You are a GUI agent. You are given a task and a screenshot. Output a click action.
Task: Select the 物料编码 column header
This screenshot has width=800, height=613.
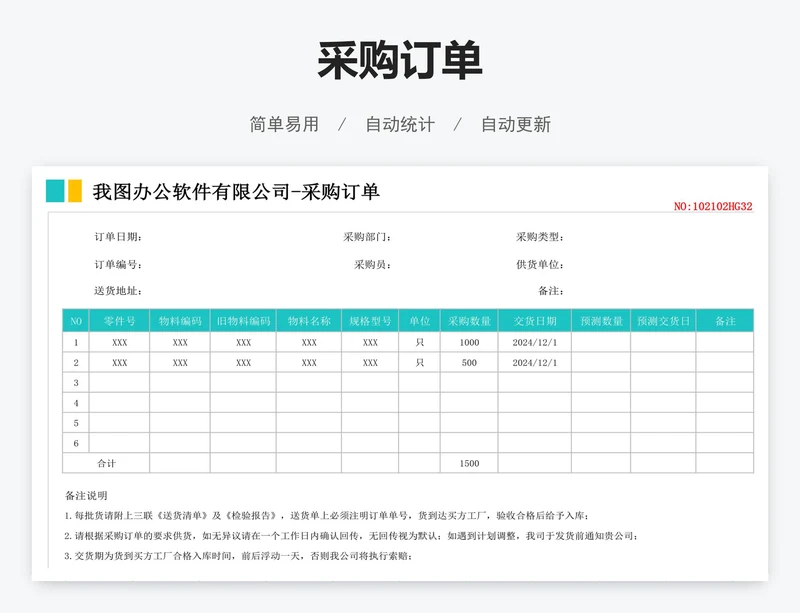(x=180, y=321)
